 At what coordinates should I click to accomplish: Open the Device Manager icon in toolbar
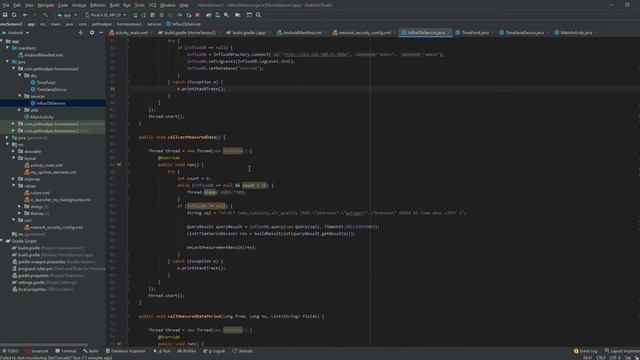pos(218,15)
